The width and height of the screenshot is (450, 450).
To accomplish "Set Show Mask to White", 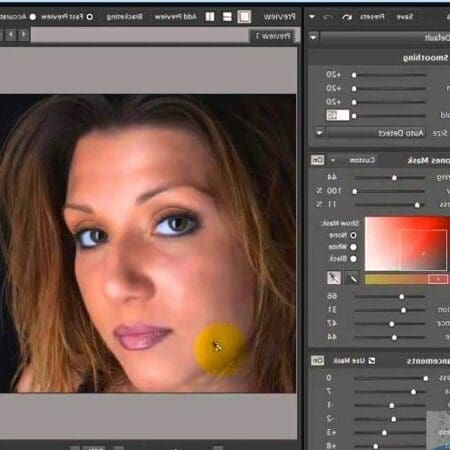I will (353, 247).
